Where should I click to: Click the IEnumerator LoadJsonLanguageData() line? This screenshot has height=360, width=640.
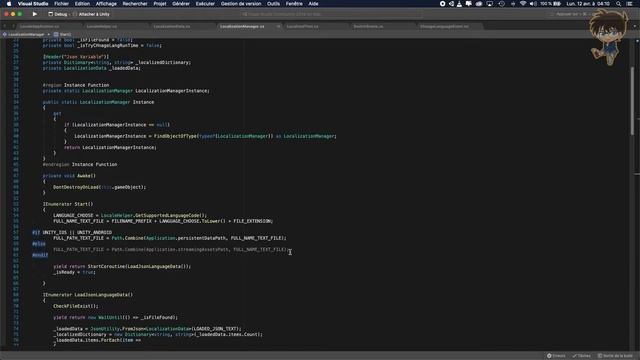click(88, 295)
